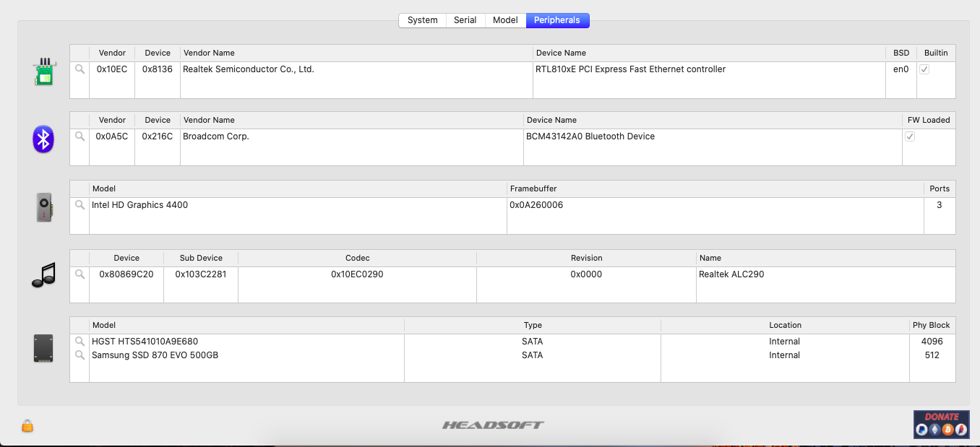Select Samsung SSD 870 EVO 500GB row

point(512,355)
